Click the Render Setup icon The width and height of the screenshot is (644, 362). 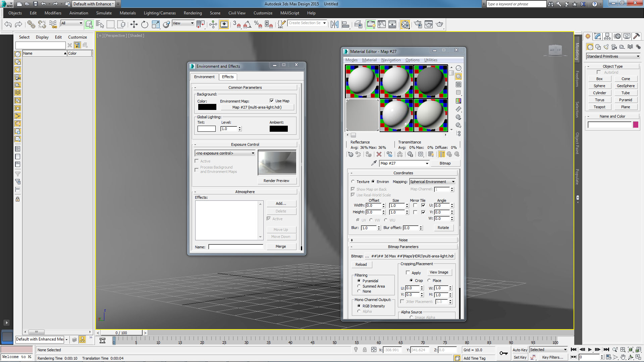418,24
